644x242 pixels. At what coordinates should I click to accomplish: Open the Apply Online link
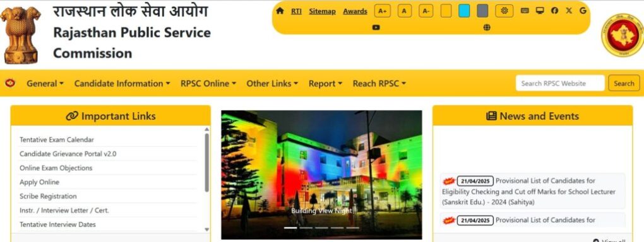(x=39, y=182)
